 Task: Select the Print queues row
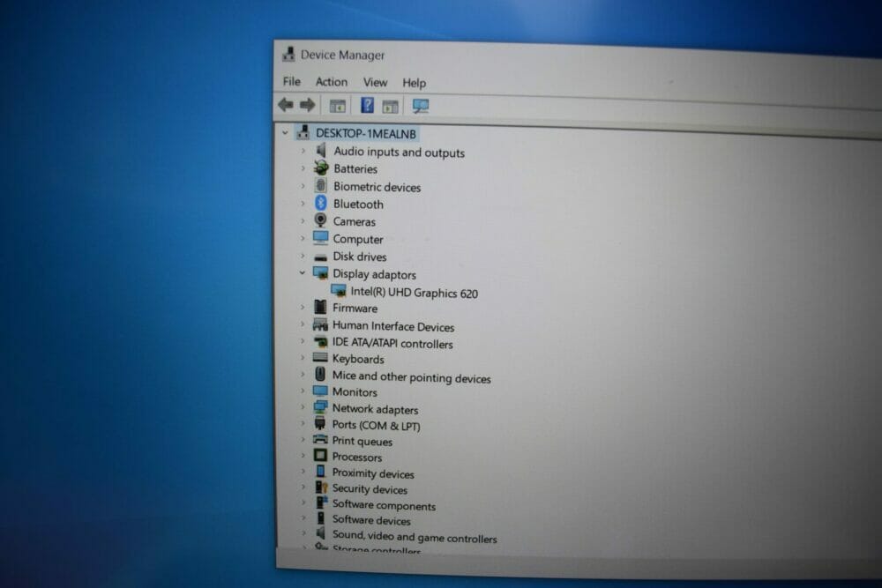point(362,442)
